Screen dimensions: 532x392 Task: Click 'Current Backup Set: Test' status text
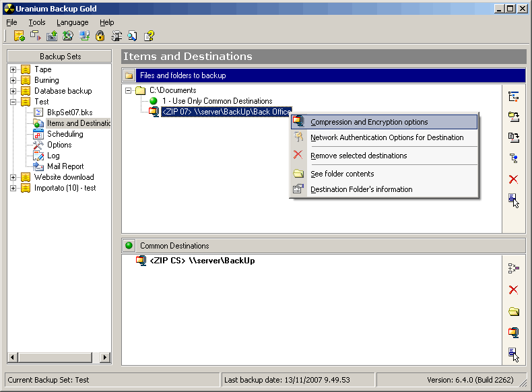(48, 380)
